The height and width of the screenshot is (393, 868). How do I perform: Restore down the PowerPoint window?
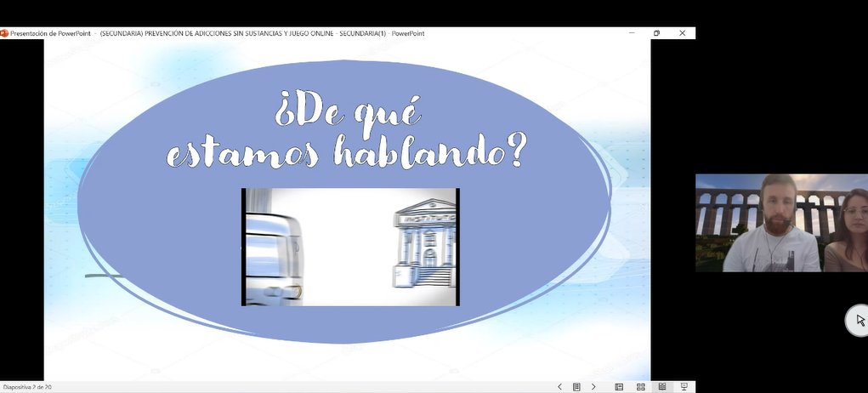tap(656, 33)
